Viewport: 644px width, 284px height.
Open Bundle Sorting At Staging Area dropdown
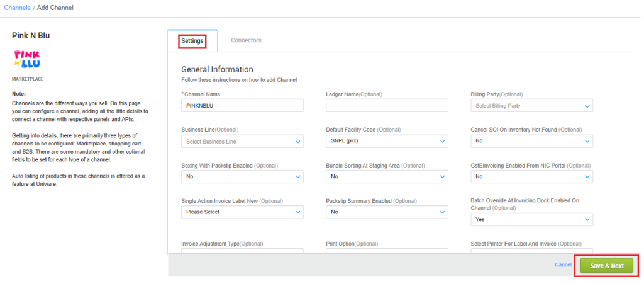387,177
